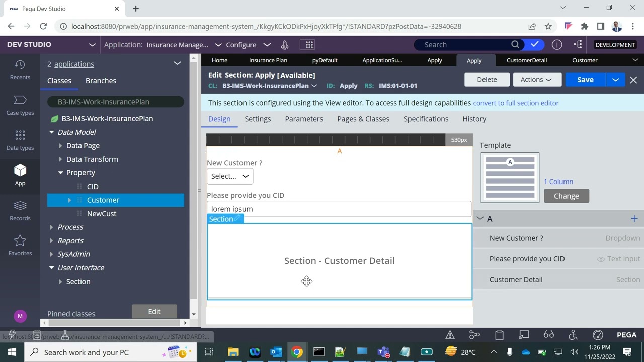Open the open-tabs overflow chevron
This screenshot has width=644, height=362.
click(635, 60)
